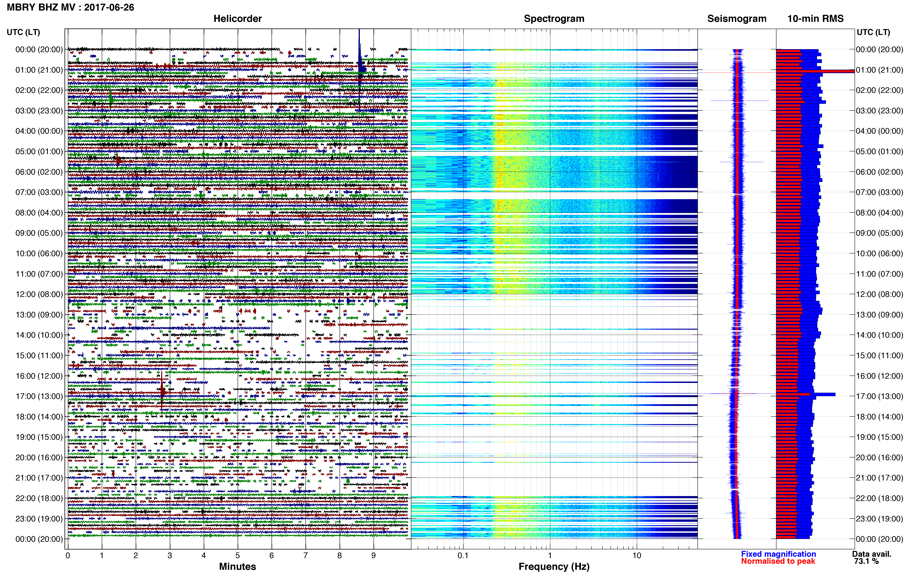
Task: Click left time label '08:00 (04:00)'
Action: point(39,213)
